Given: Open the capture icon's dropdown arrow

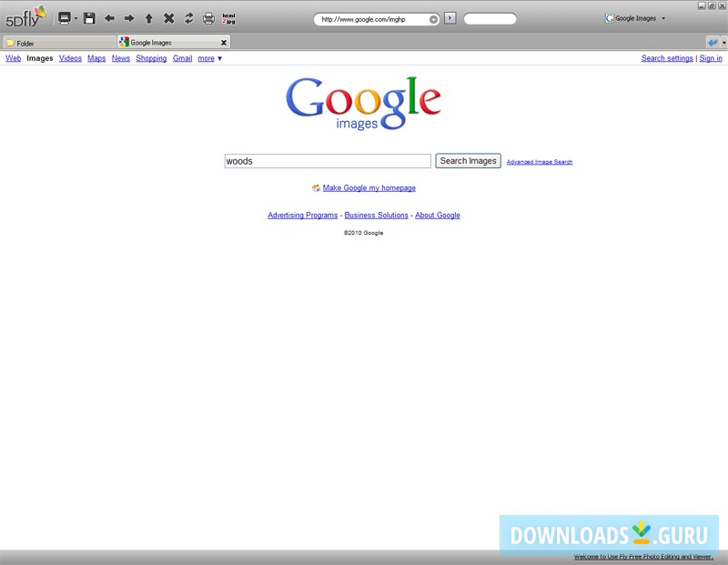Looking at the screenshot, I should (76, 17).
